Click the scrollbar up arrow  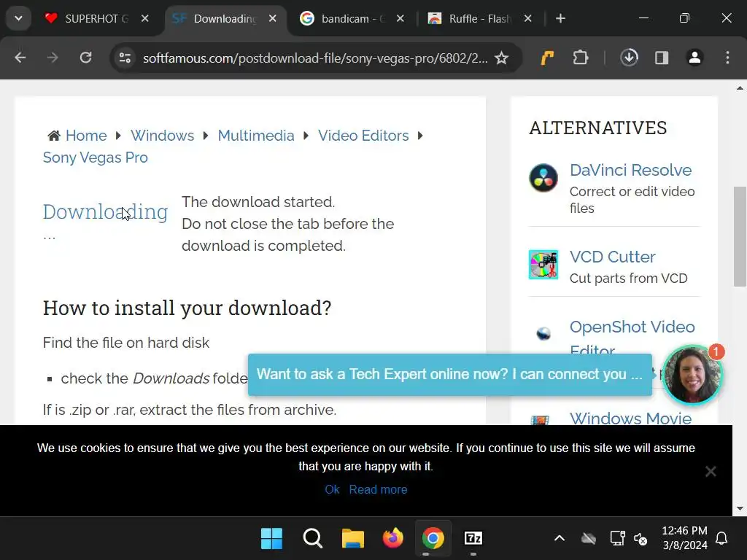[x=740, y=87]
